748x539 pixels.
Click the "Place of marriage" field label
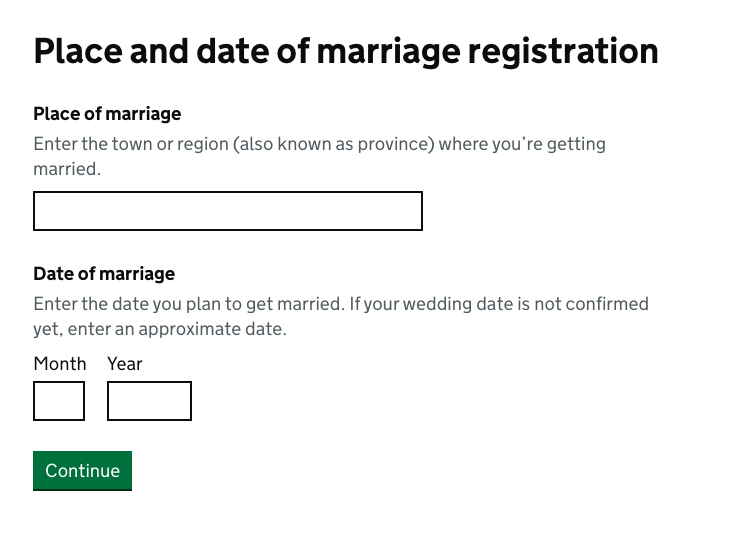tap(107, 114)
